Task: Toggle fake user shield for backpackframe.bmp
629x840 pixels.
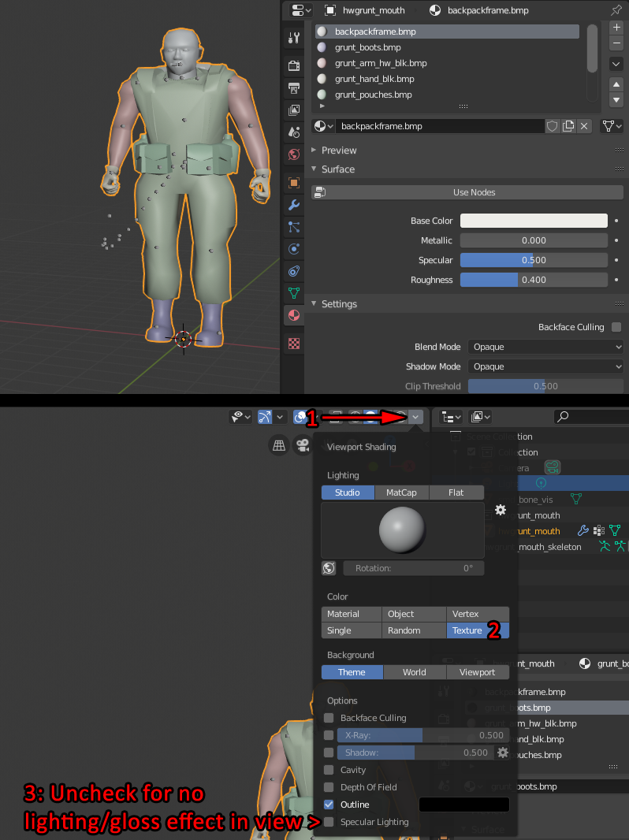Action: coord(553,126)
